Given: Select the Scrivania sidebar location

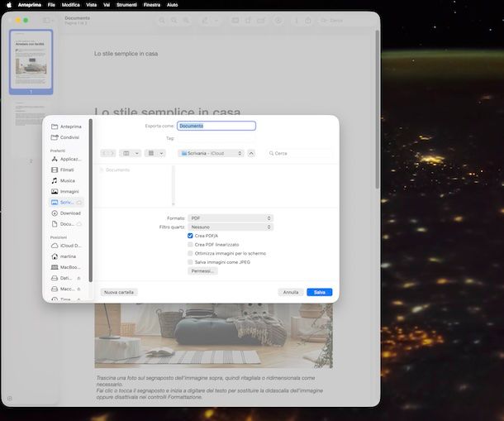Looking at the screenshot, I should 66,203.
